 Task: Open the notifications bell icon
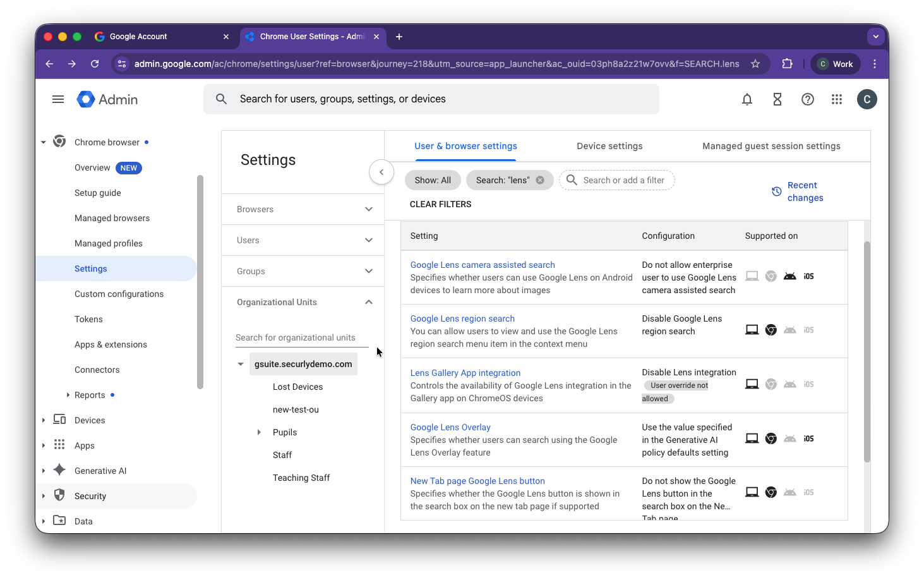point(747,99)
